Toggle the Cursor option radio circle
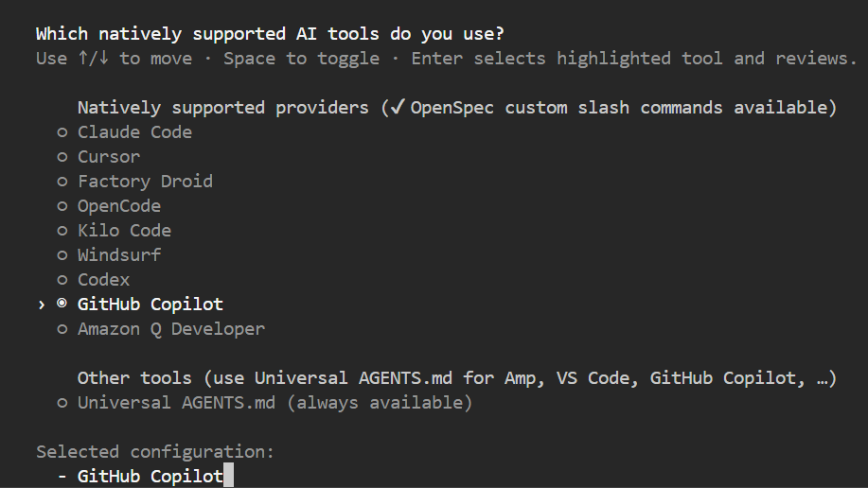Screen dimensions: 868x488 click(x=62, y=157)
